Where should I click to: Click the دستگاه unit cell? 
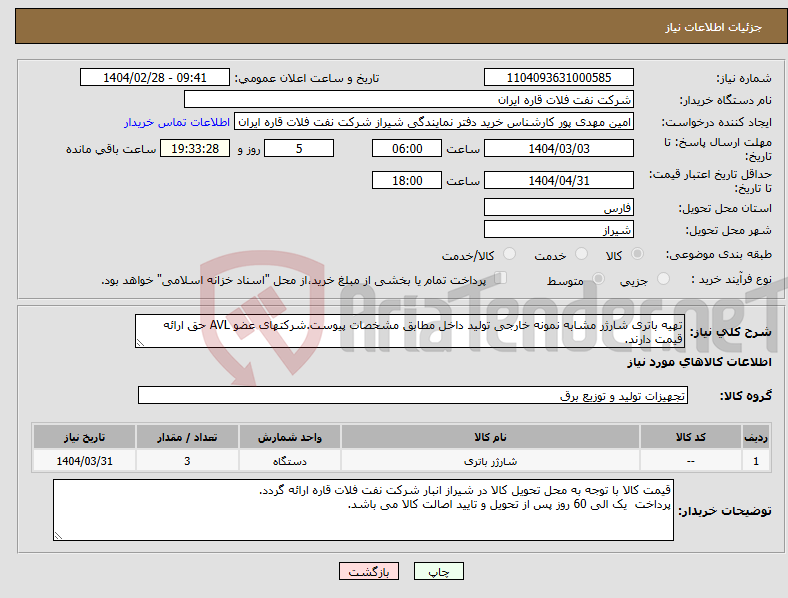click(x=290, y=461)
